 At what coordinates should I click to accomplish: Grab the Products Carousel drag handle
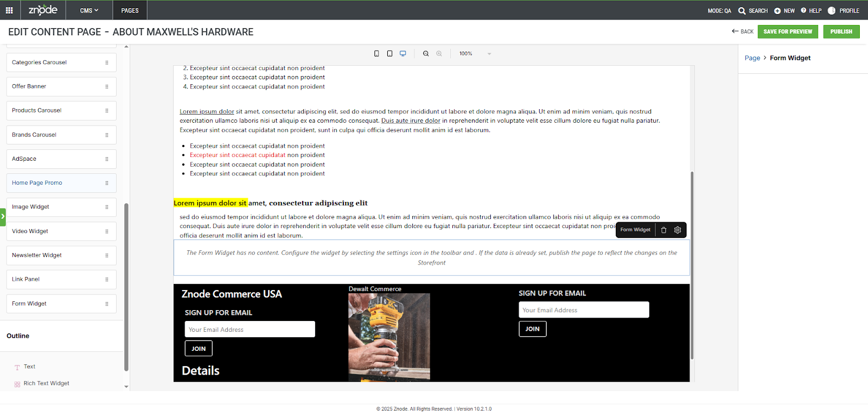point(107,111)
